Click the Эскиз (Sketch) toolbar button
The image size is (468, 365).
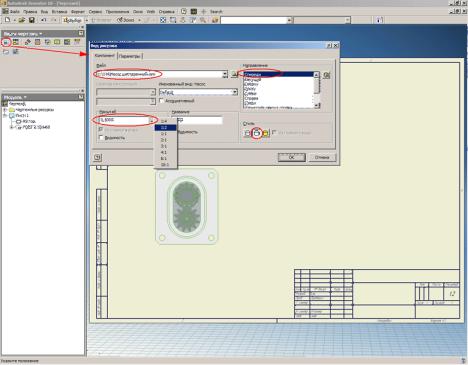click(127, 20)
